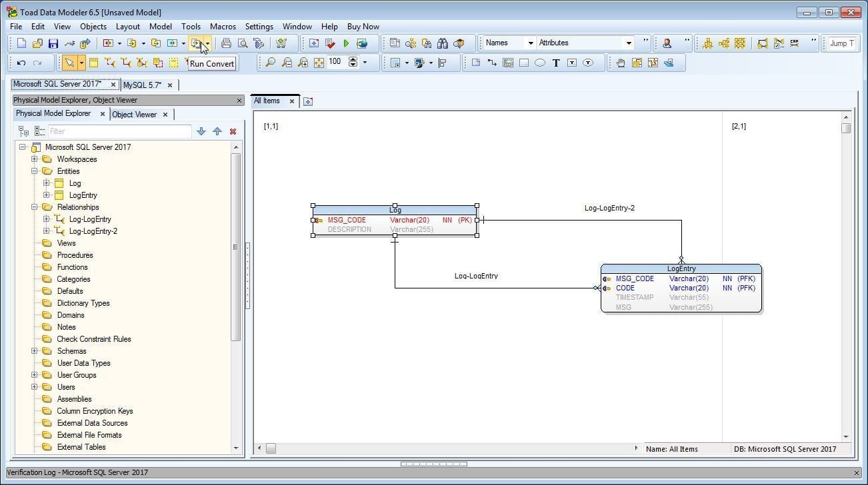Click the Print icon in the toolbar
Screen dimensions: 868x485
(227, 43)
